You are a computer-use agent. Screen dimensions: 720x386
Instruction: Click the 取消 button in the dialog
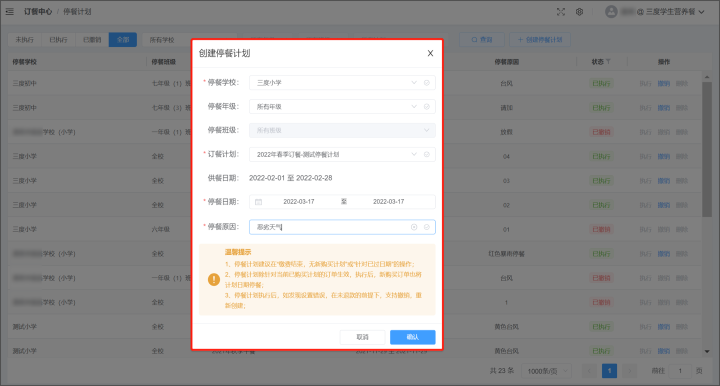[x=362, y=337]
